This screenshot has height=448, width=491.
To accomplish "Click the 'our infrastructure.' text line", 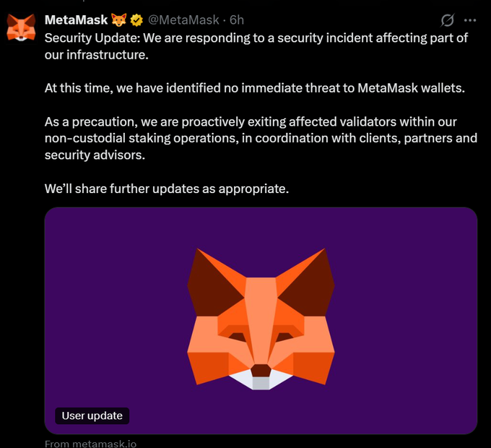I will [x=97, y=55].
